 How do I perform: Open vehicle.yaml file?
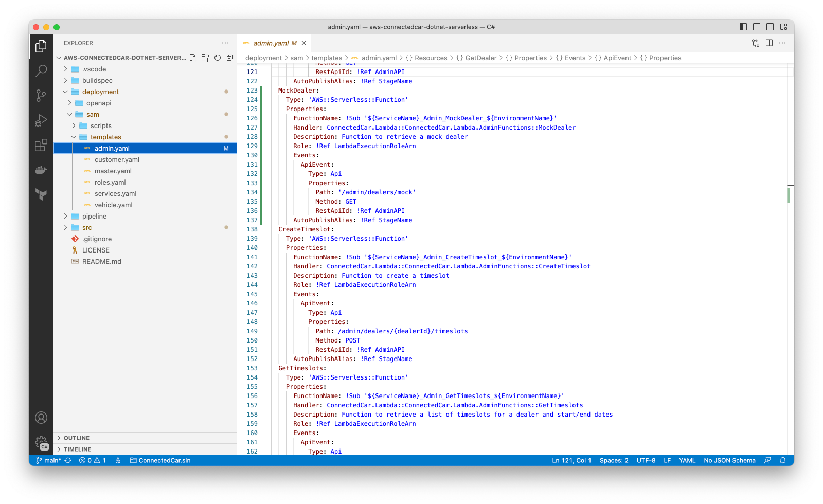click(145, 205)
